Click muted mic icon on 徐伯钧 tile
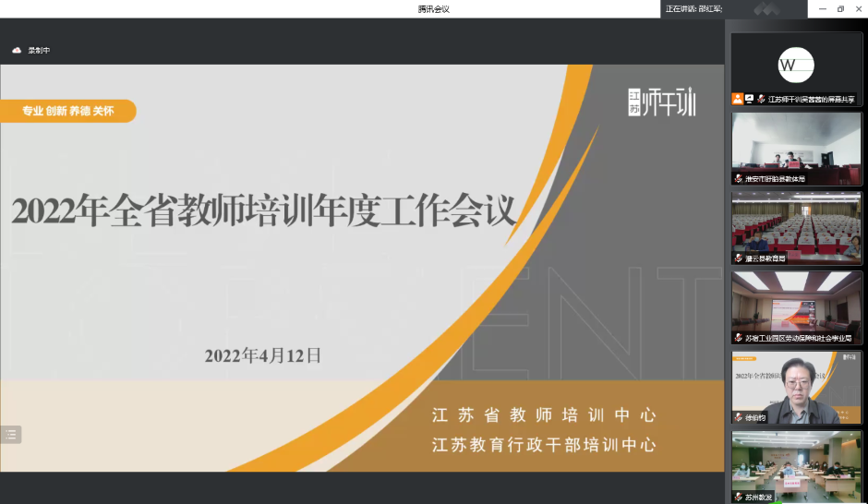Viewport: 868px width, 504px height. click(739, 417)
